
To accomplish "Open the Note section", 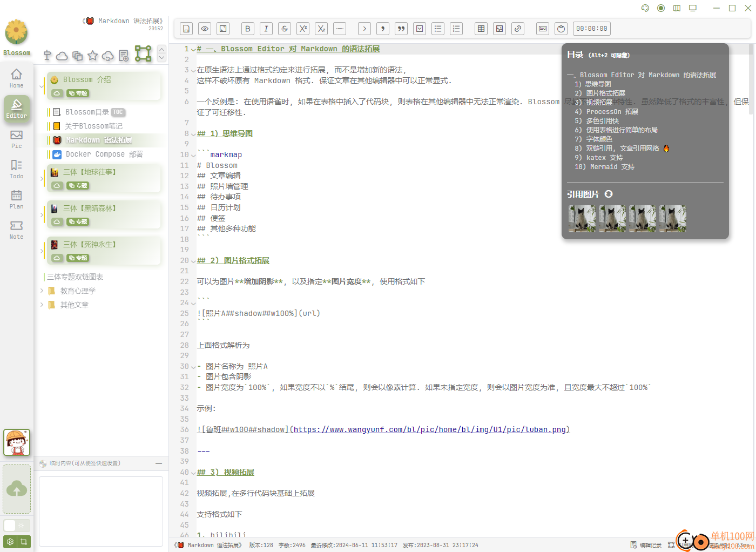I will coord(17,230).
